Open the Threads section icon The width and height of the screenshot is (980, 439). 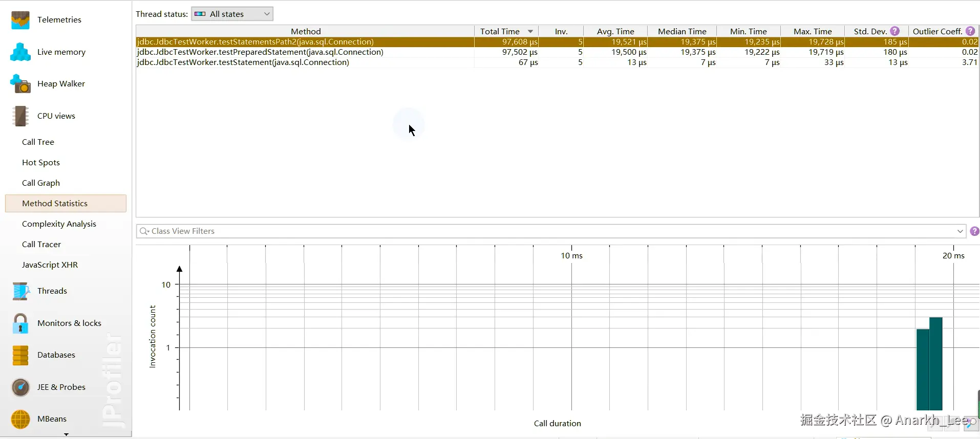pyautogui.click(x=20, y=291)
